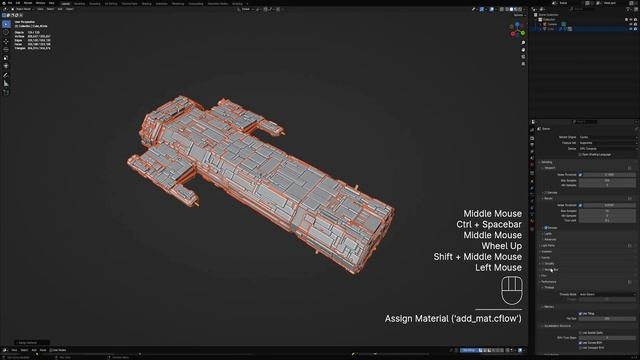Select the Rotate tool

tap(6, 49)
